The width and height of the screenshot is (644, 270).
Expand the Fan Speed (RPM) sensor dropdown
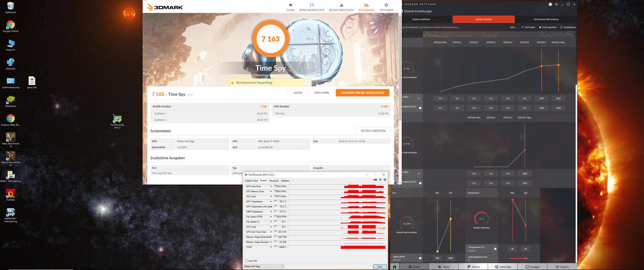click(x=271, y=217)
